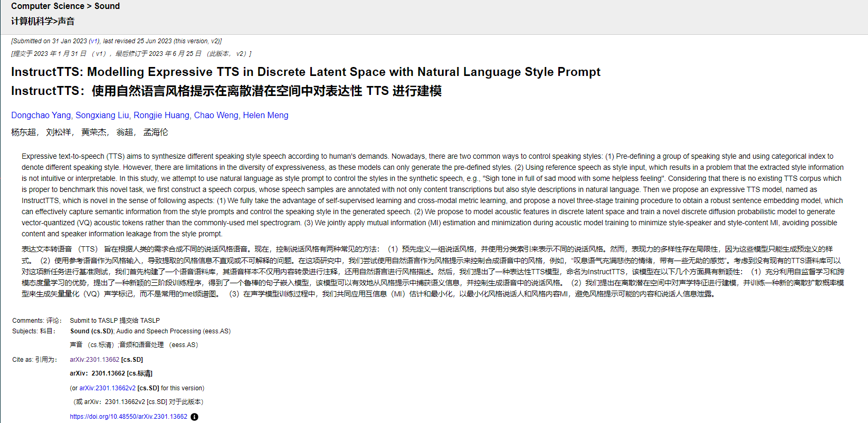The height and width of the screenshot is (423, 868).
Task: Click the English submission date line
Action: coord(116,41)
